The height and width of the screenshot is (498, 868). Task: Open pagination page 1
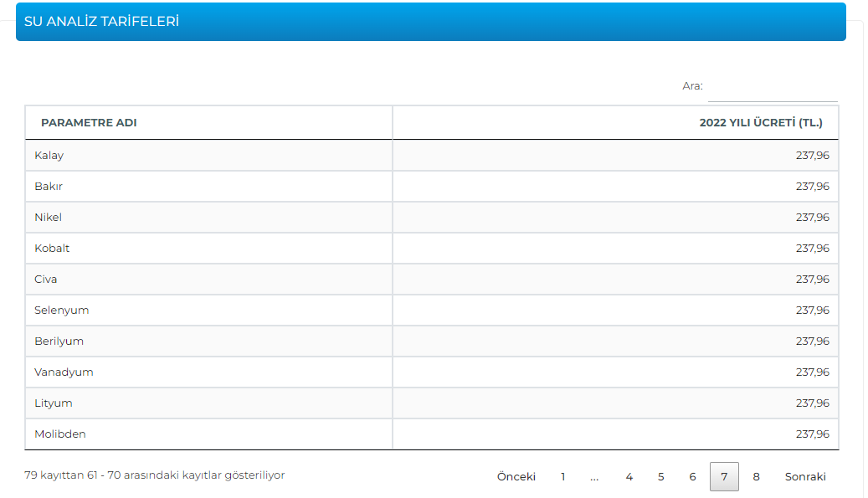pos(563,476)
